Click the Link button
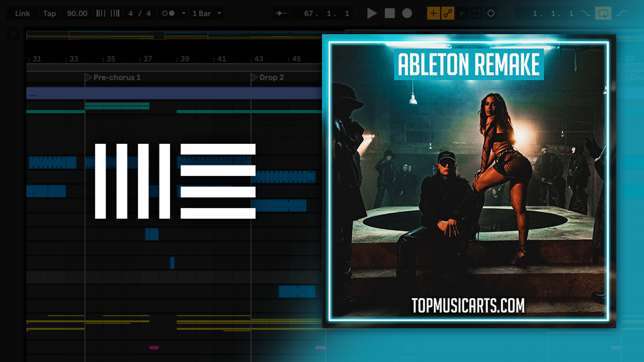Image resolution: width=644 pixels, height=362 pixels. coord(22,13)
